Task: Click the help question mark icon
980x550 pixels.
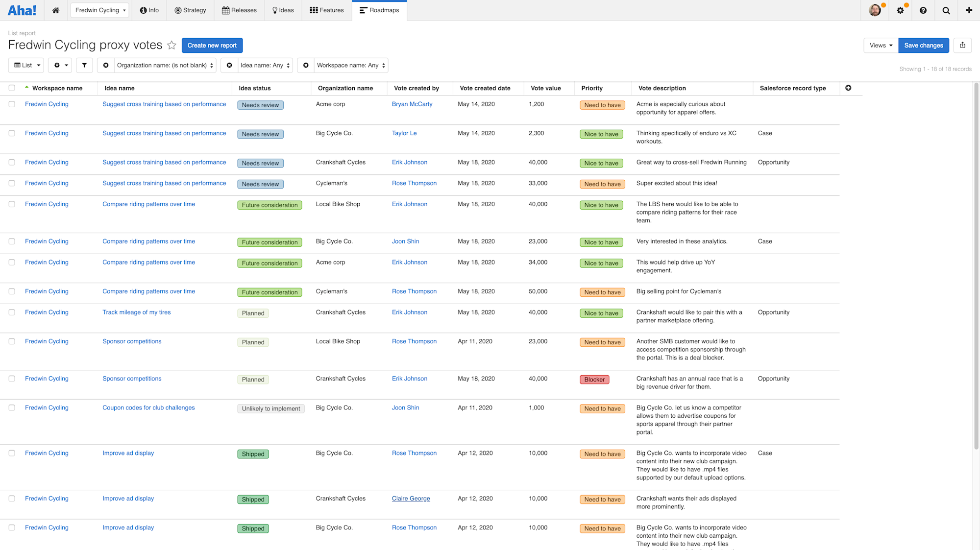Action: point(924,10)
